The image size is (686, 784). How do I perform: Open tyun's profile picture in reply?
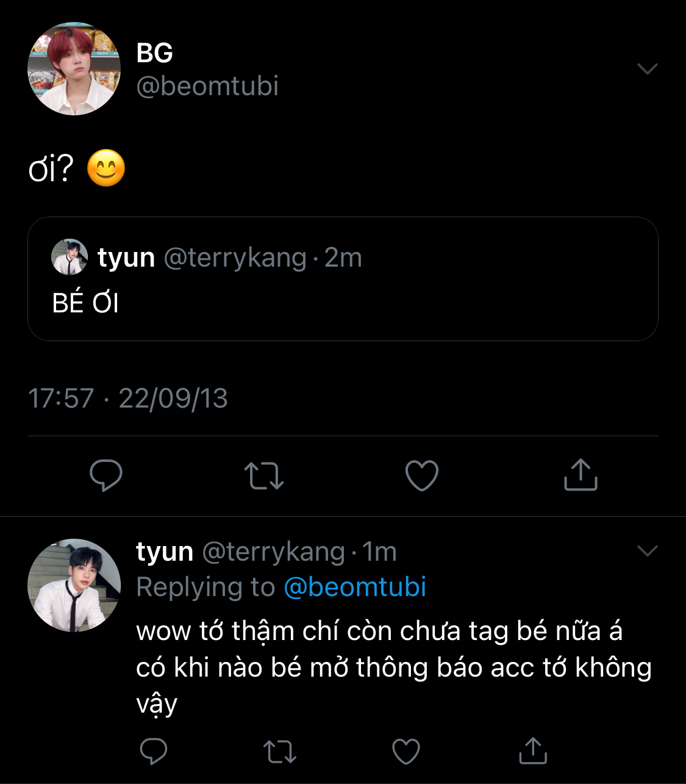(74, 585)
